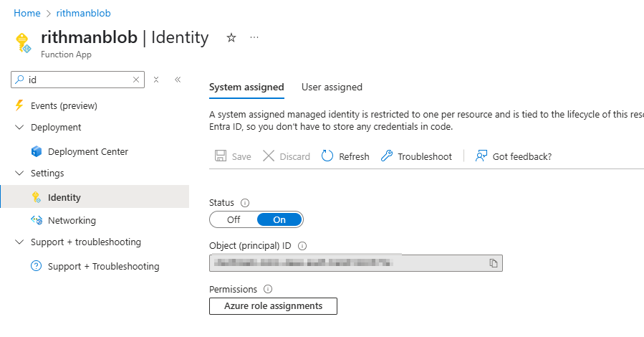Click the Function App key icon in header

(23, 43)
